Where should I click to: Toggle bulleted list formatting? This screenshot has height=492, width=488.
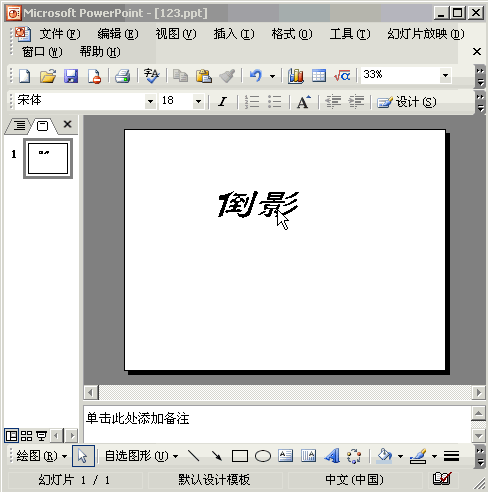pos(275,101)
